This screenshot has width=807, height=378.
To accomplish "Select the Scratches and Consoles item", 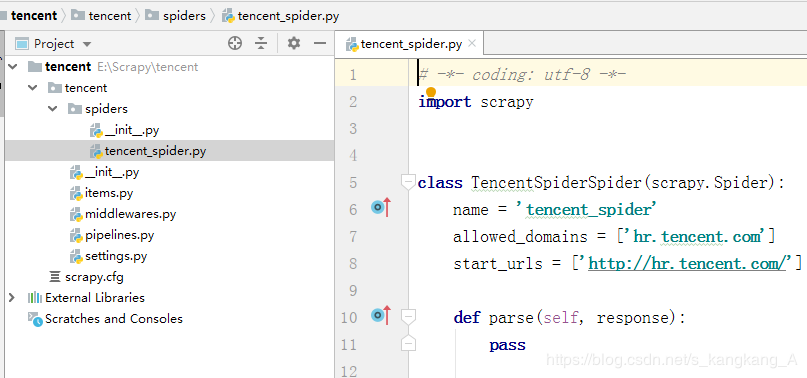I will (x=113, y=319).
